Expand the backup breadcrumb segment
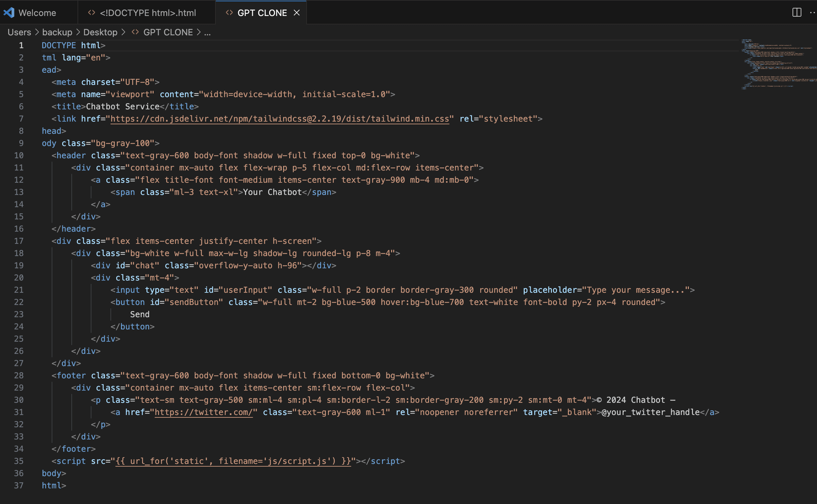This screenshot has width=817, height=504. point(57,32)
